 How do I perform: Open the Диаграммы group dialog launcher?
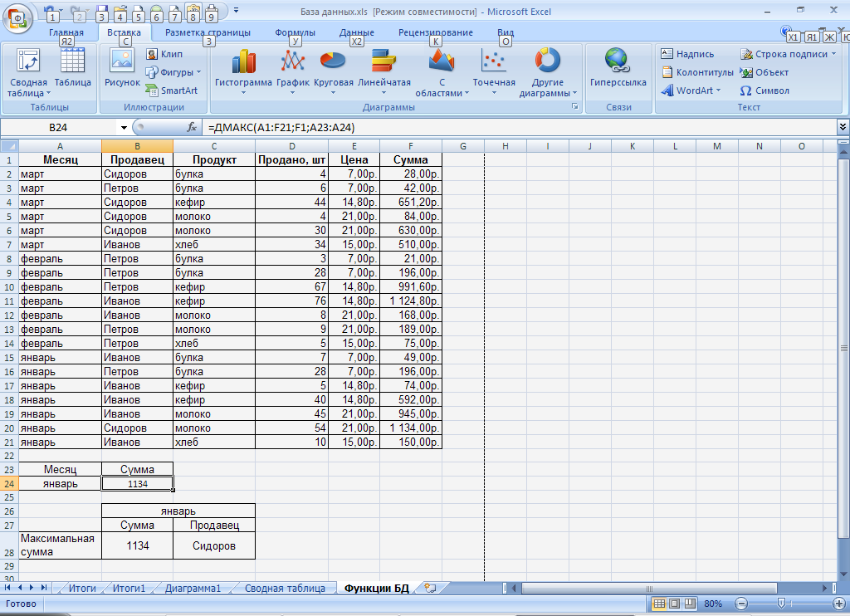pyautogui.click(x=575, y=107)
